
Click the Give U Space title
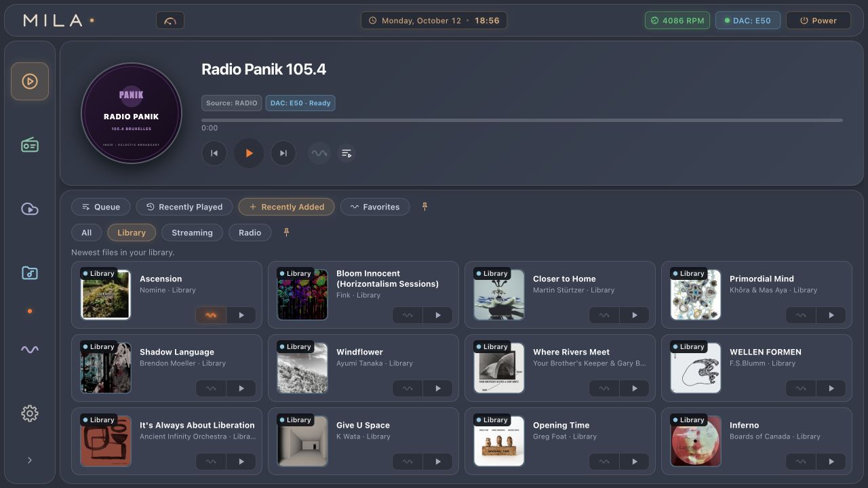pyautogui.click(x=363, y=426)
